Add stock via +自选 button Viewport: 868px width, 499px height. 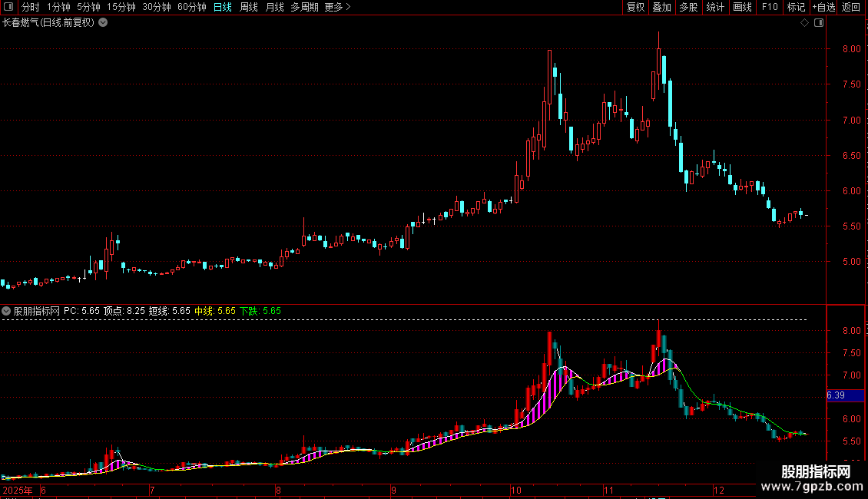tap(823, 7)
